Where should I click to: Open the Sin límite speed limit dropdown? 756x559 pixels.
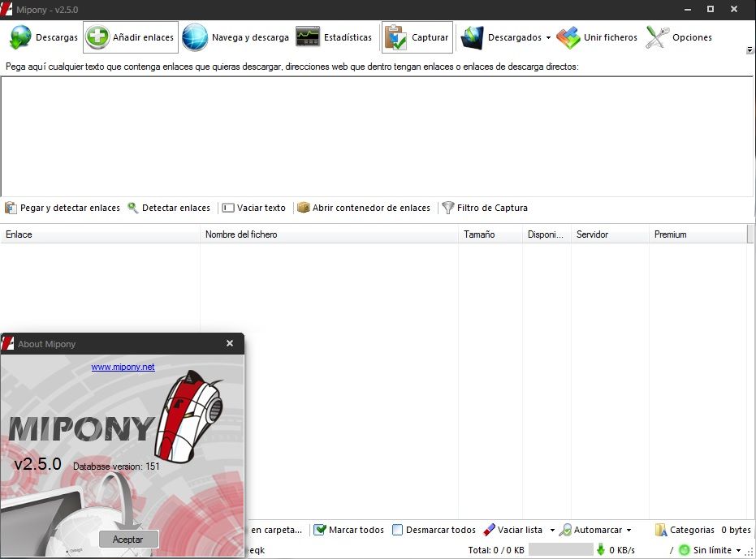point(710,550)
